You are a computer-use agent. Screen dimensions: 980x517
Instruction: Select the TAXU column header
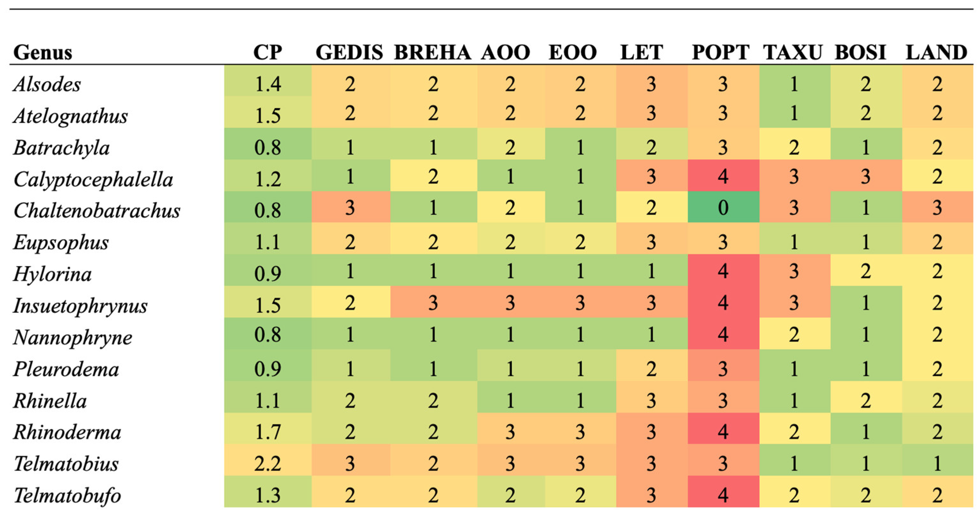pos(793,52)
